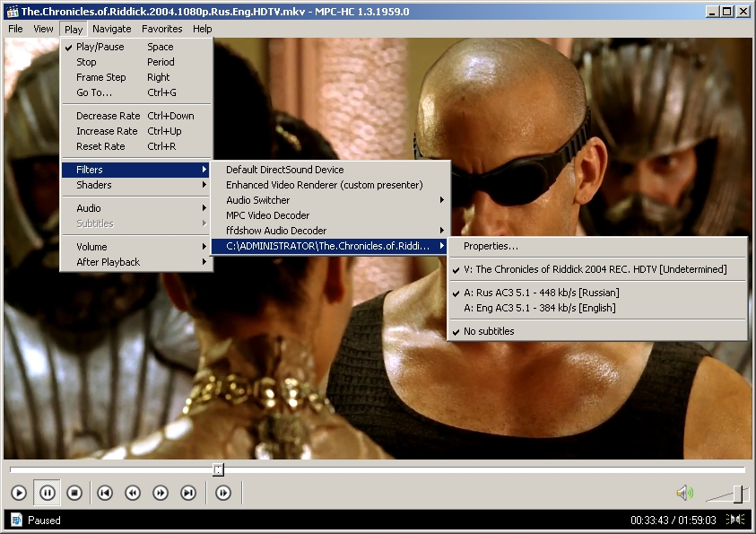Skip to previous chapter with skip-back icon
The width and height of the screenshot is (756, 534).
click(105, 493)
